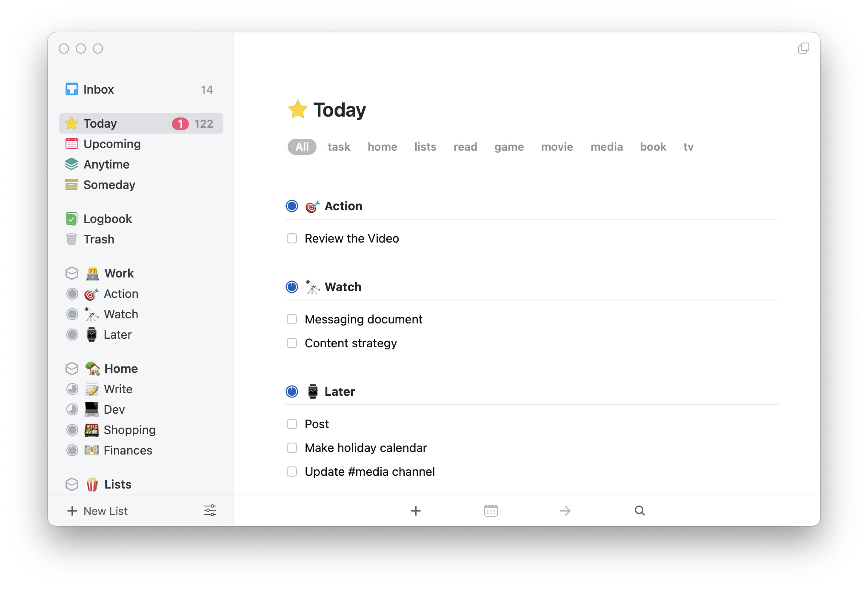Click the move arrow icon
The image size is (868, 589).
point(565,511)
